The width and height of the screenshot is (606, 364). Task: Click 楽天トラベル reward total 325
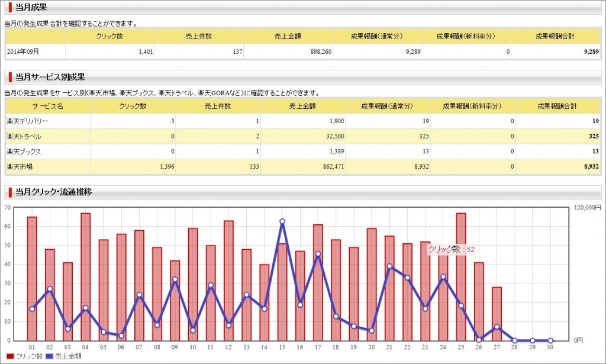594,136
